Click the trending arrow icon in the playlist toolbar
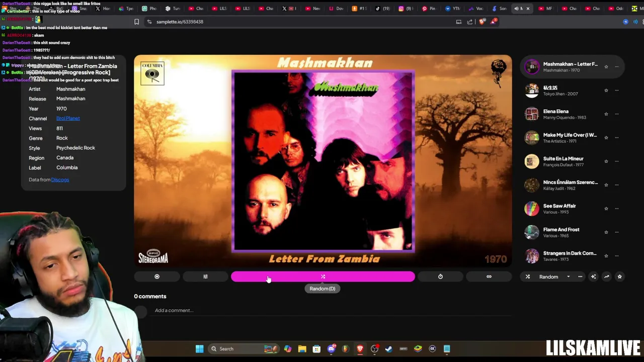The width and height of the screenshot is (644, 362). (x=606, y=277)
